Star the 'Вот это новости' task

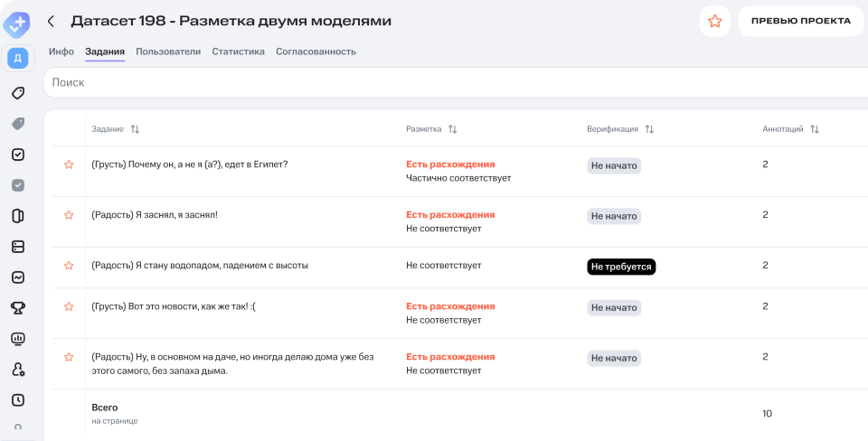pyautogui.click(x=69, y=306)
